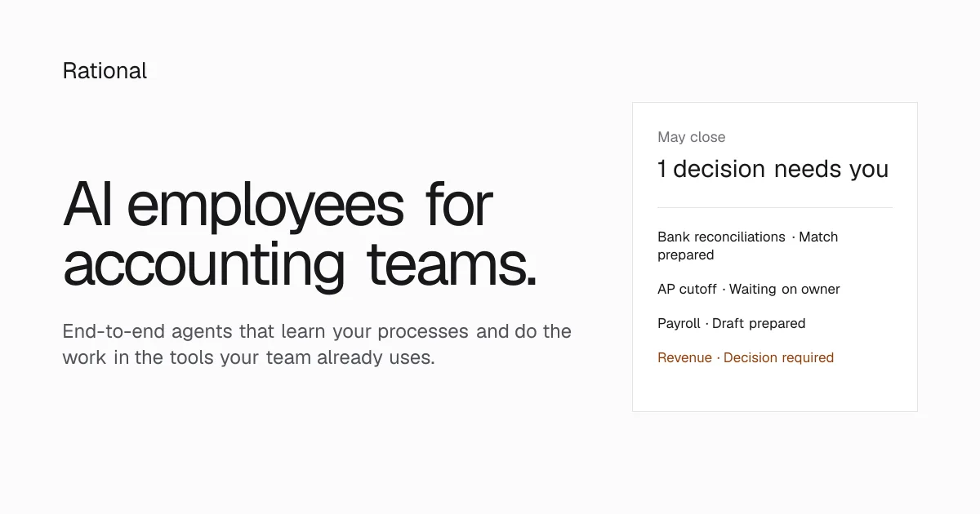Click the "work in the tools" line
980x514 pixels.
pos(249,357)
